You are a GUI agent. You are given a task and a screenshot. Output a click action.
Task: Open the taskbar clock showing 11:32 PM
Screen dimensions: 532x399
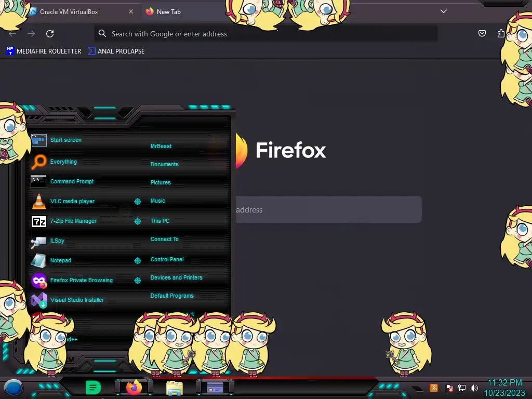pos(504,383)
